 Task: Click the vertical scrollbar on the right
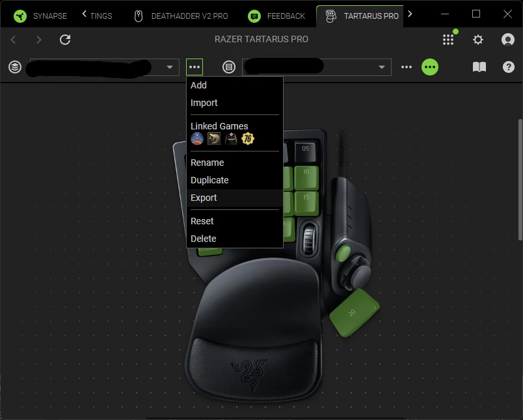520,179
